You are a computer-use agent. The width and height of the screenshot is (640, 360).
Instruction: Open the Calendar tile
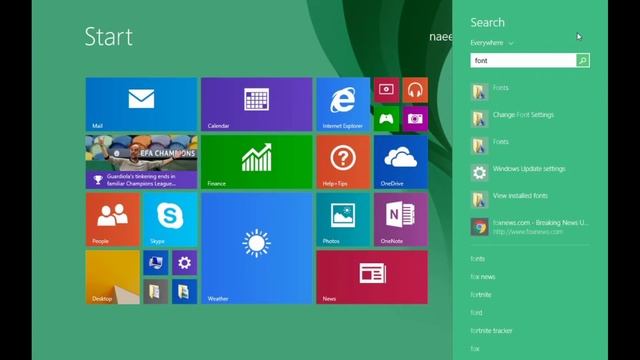pyautogui.click(x=256, y=104)
